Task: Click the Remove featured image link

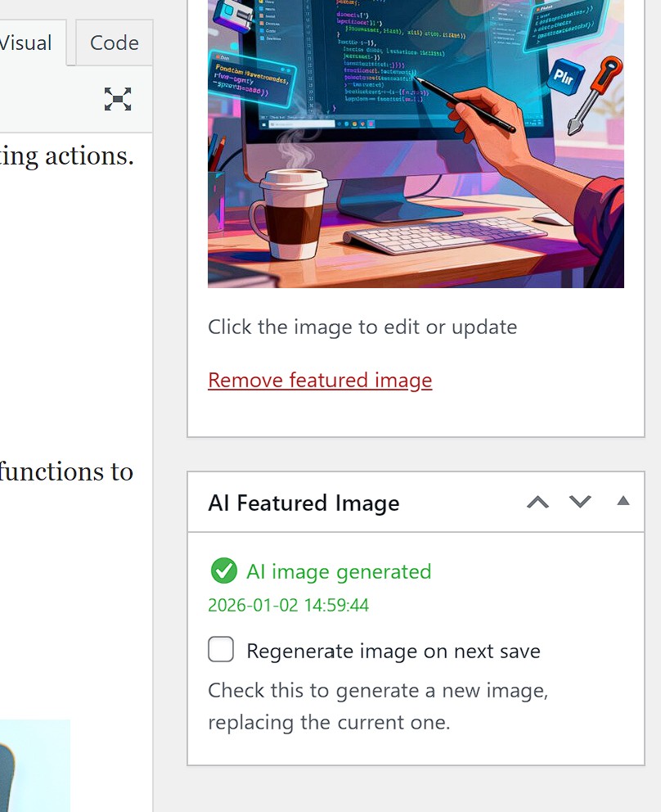Action: (320, 381)
